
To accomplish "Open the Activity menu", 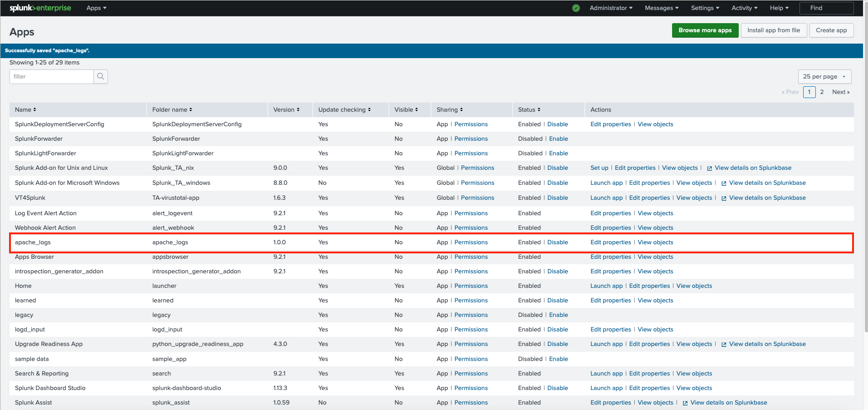I will pyautogui.click(x=744, y=8).
